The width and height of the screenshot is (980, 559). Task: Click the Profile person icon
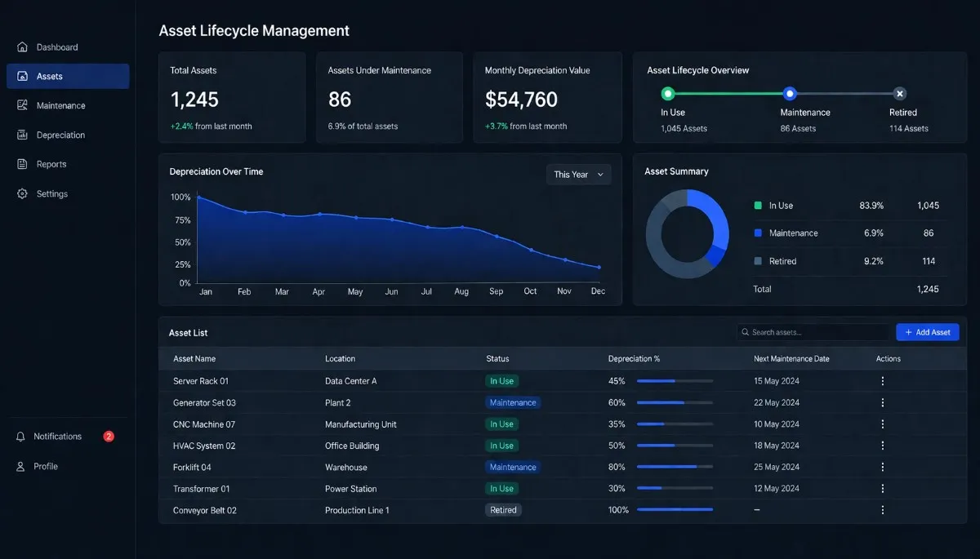coord(21,467)
